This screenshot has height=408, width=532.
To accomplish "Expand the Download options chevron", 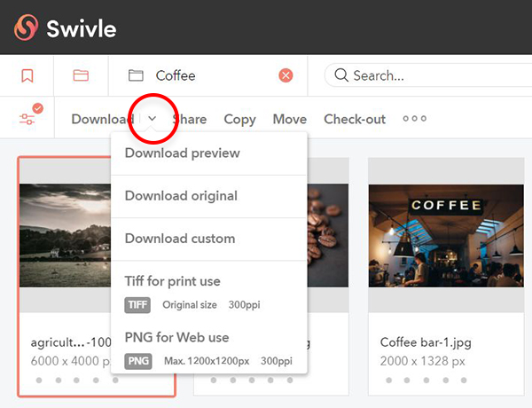I will pos(153,119).
